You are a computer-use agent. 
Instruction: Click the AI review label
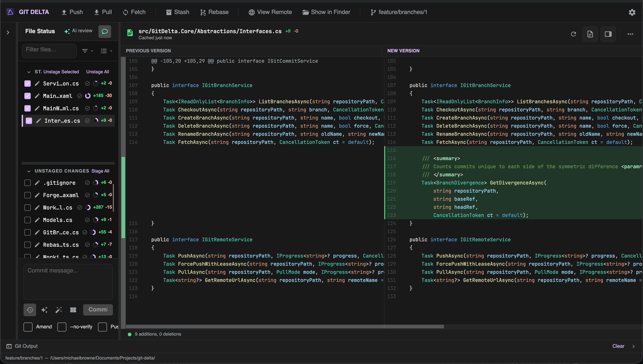79,31
